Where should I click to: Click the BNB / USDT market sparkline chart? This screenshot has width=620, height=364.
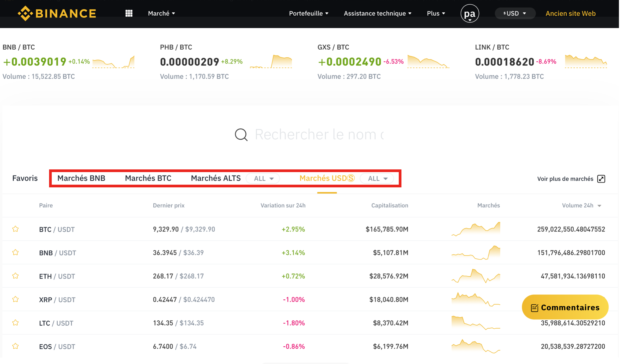(476, 252)
